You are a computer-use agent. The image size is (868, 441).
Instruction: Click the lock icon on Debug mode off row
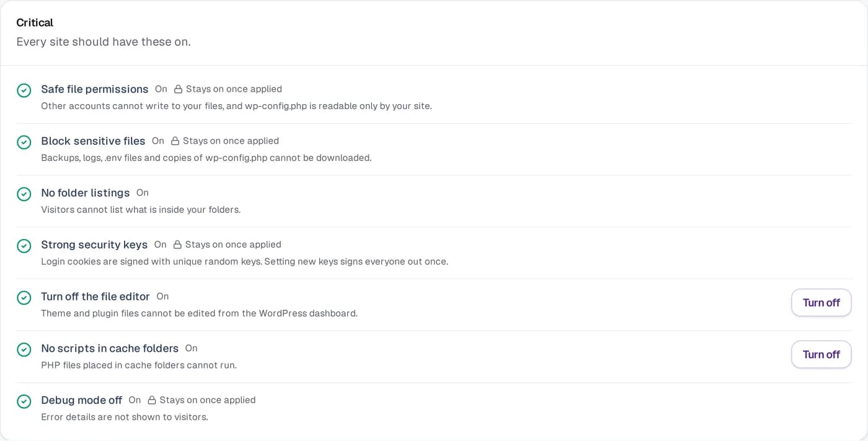pyautogui.click(x=152, y=400)
